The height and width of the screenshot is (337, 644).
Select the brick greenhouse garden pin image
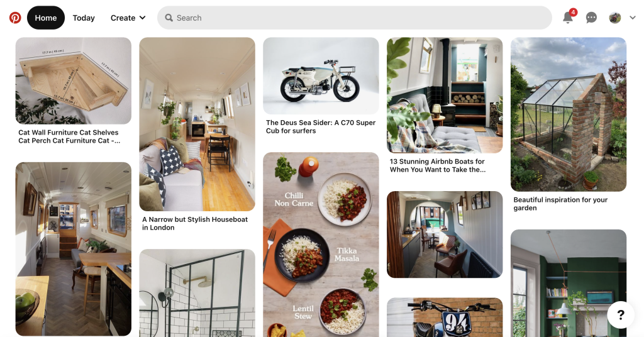569,114
